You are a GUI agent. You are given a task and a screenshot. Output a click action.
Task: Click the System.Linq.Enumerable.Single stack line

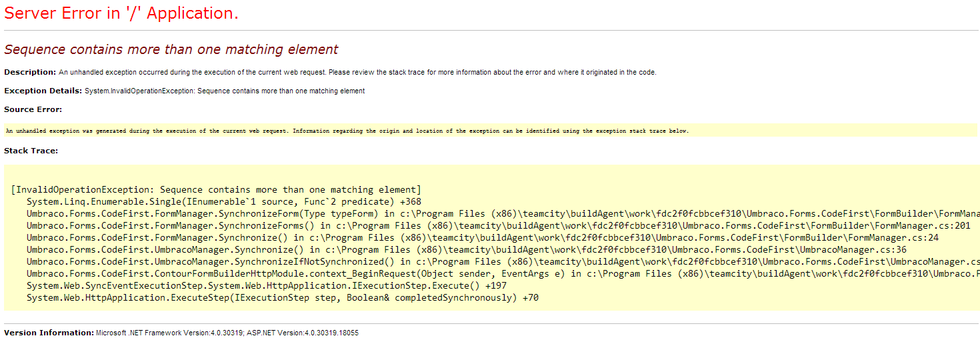pos(223,202)
